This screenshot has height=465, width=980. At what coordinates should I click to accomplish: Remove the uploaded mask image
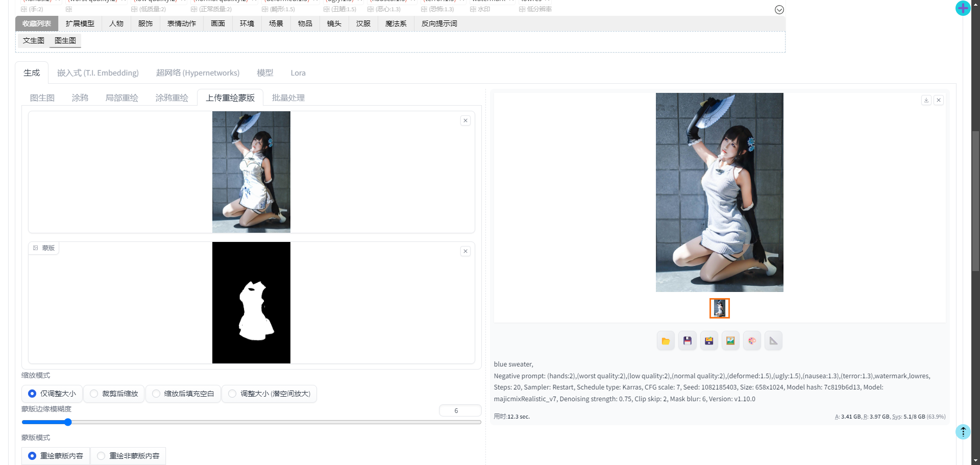465,251
